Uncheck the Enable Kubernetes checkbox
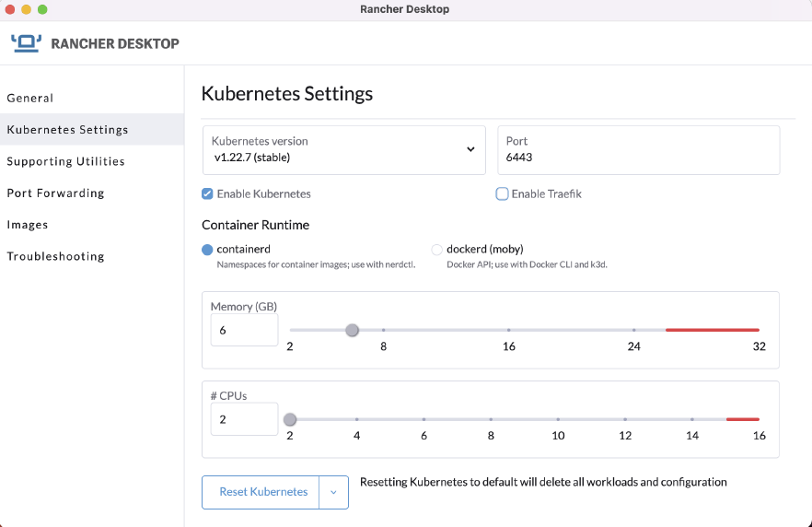This screenshot has width=812, height=527. click(207, 193)
